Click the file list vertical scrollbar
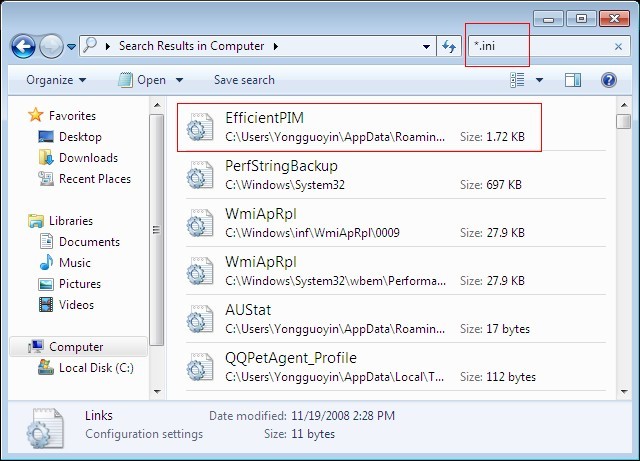This screenshot has width=640, height=461. pyautogui.click(x=624, y=250)
